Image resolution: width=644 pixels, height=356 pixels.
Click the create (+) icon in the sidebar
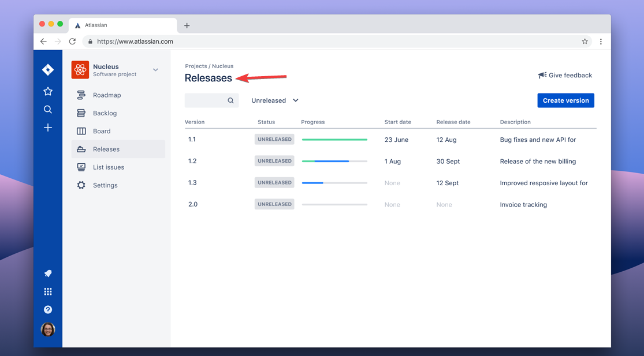(x=48, y=128)
